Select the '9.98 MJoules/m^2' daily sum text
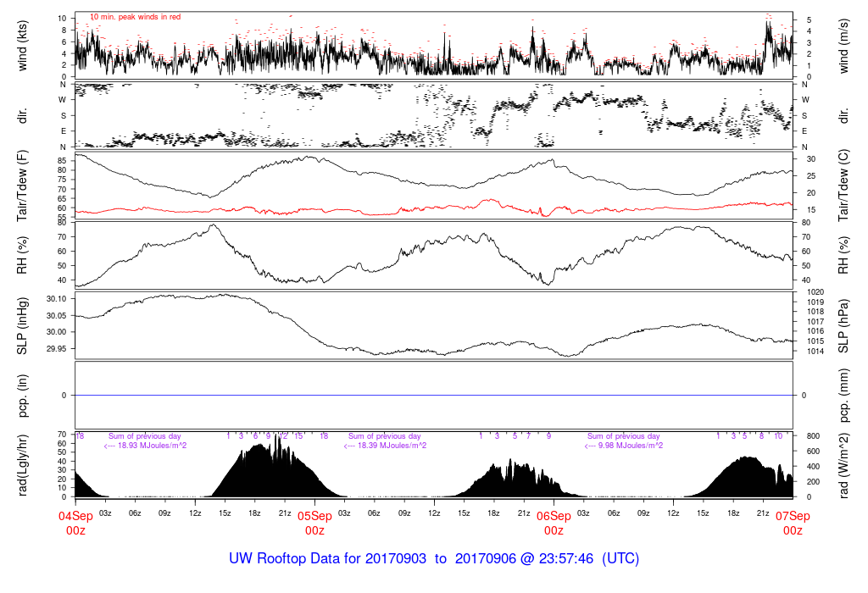Viewport: 868px width, 593px height. [x=631, y=446]
